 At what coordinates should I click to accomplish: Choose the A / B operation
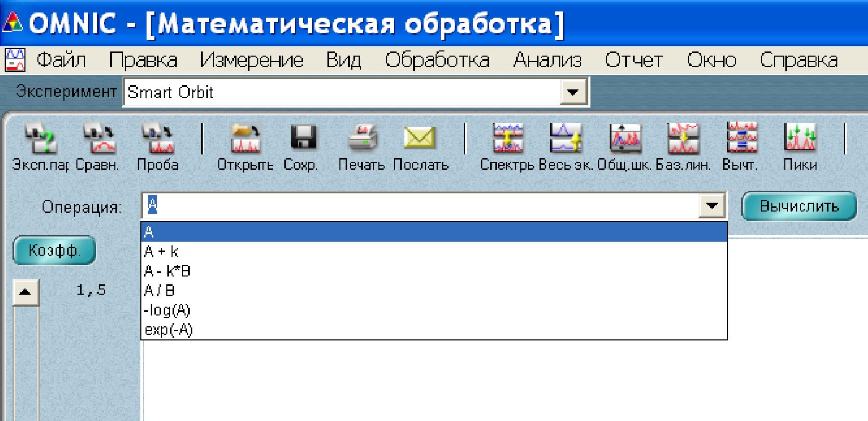coord(434,291)
